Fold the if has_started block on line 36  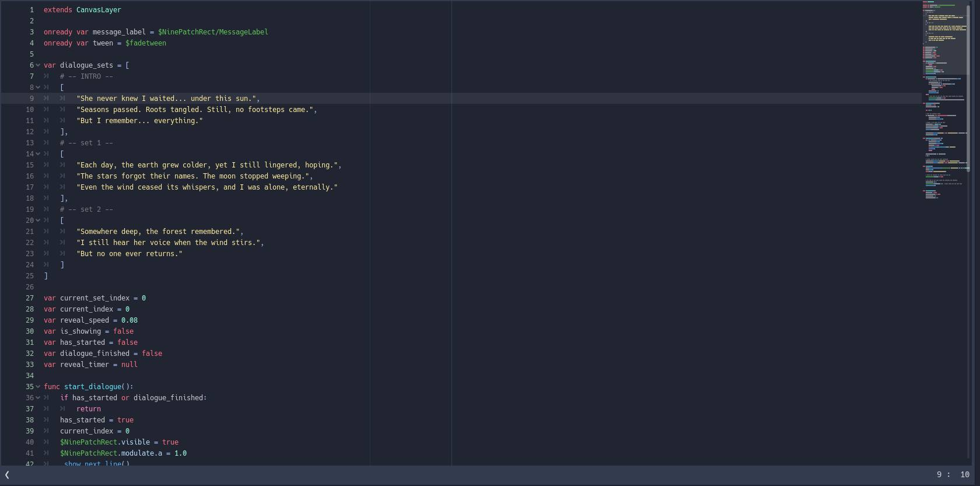coord(38,398)
